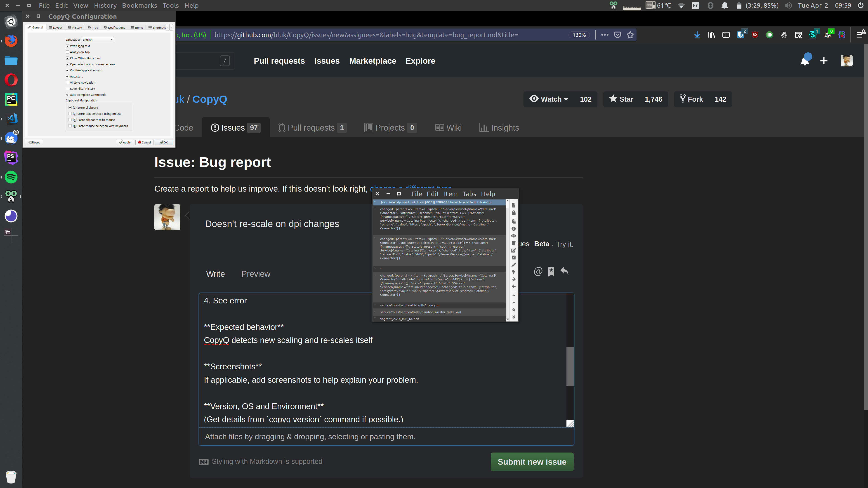
Task: Open the Tray configuration tab
Action: (93, 28)
